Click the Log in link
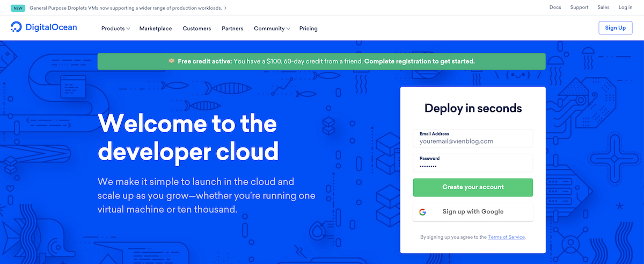Screen dimensions: 644x264 coord(626,8)
